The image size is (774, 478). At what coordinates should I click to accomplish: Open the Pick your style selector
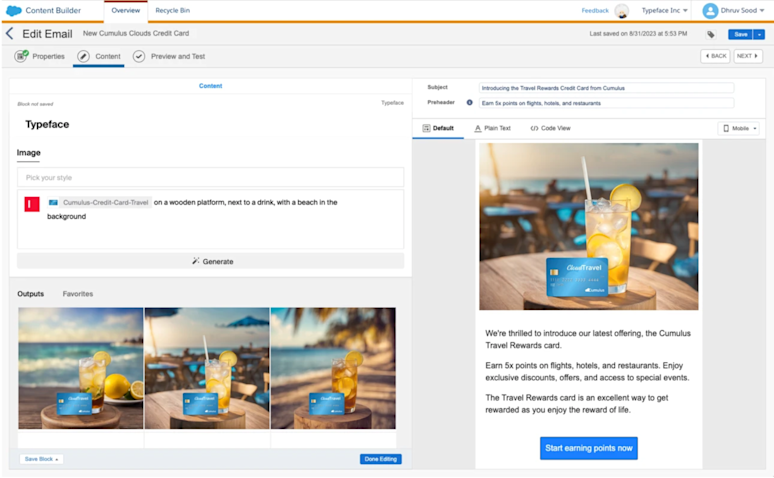210,177
